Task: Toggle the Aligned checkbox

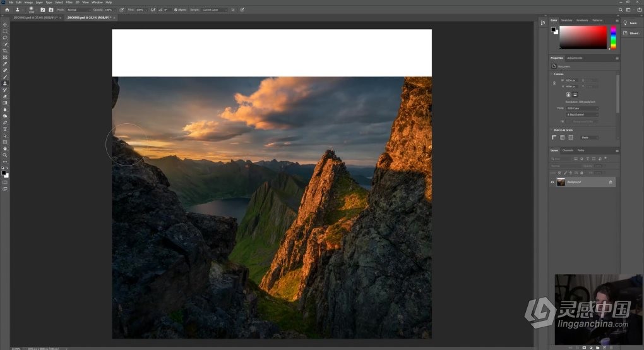Action: pyautogui.click(x=176, y=10)
